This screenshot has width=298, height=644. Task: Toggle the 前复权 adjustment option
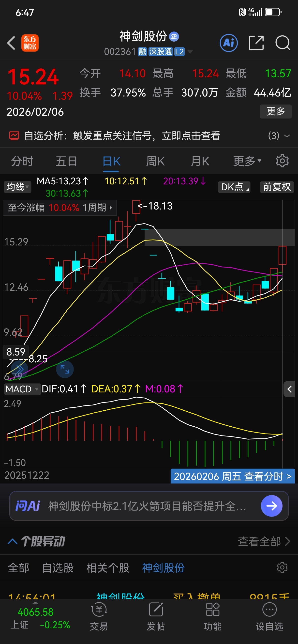point(277,187)
